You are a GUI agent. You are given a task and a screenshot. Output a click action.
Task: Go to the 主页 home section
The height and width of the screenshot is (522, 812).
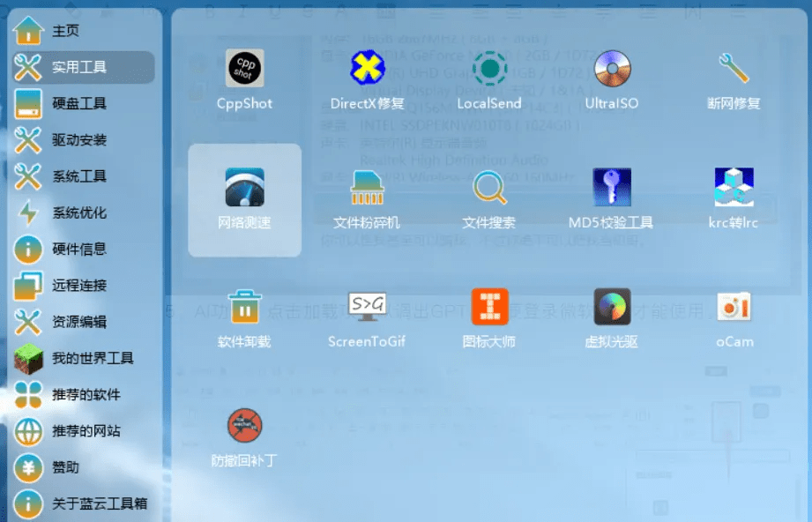click(x=65, y=31)
